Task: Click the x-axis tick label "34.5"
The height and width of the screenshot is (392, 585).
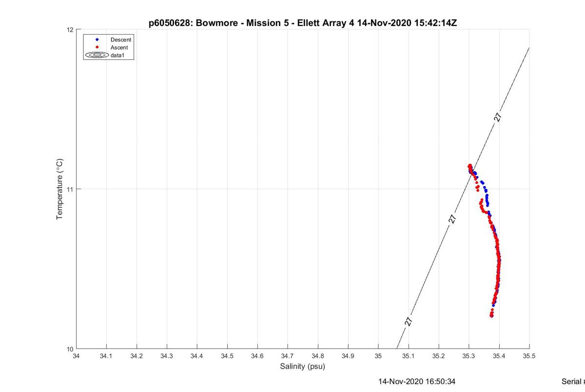Action: (227, 356)
